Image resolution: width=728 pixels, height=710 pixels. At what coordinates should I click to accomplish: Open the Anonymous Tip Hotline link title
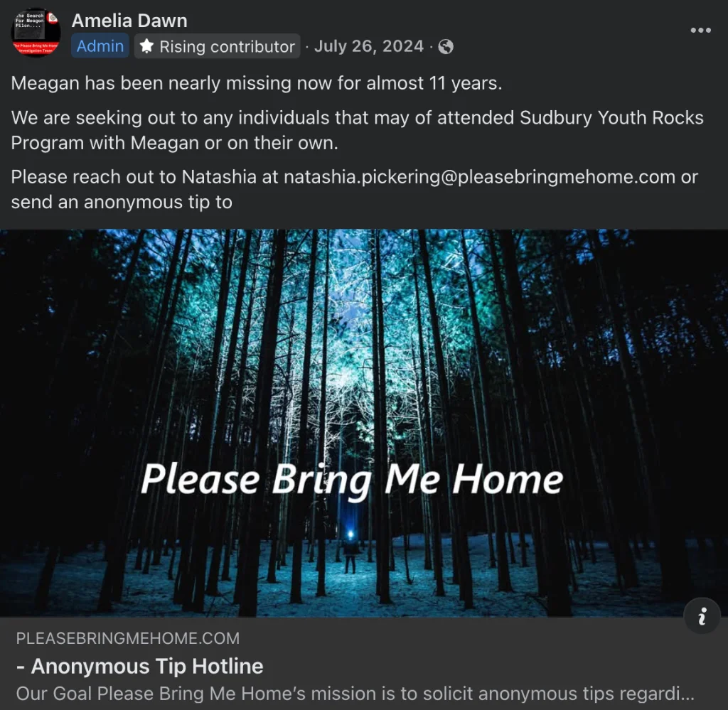pos(140,666)
